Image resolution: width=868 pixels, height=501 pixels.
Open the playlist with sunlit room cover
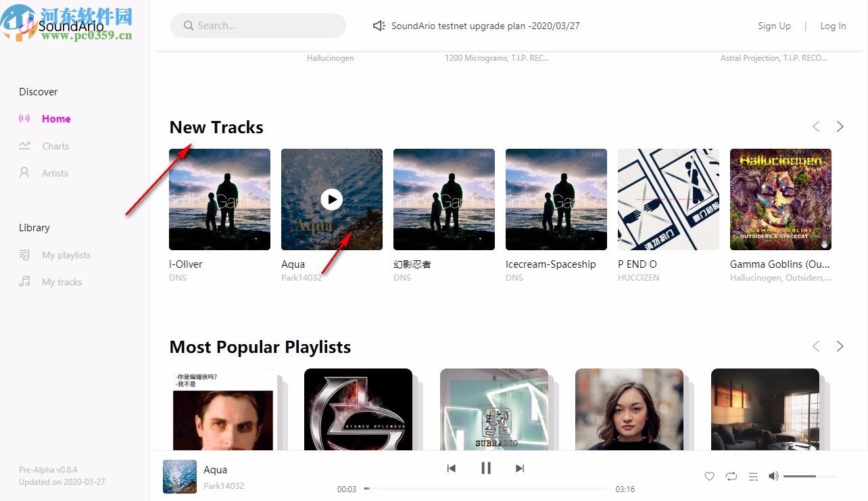coord(765,409)
